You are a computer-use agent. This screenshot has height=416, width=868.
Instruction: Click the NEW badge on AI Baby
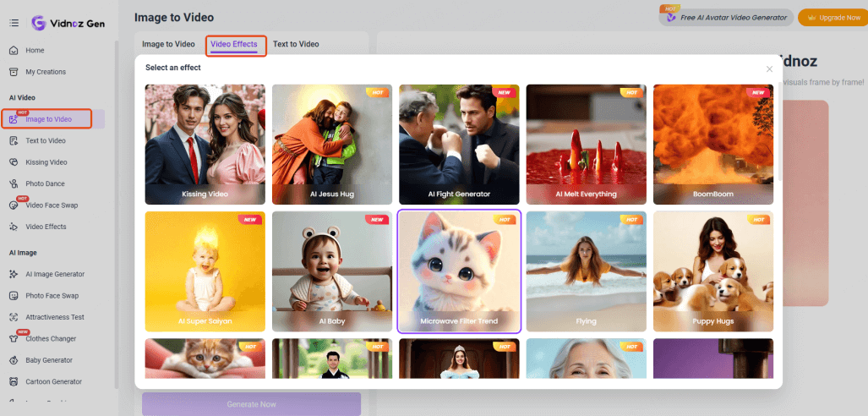[378, 220]
